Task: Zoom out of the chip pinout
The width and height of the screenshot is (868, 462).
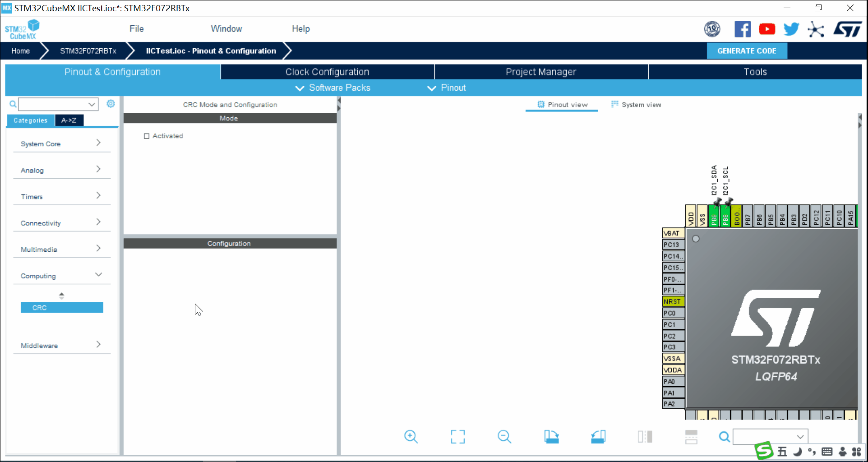Action: (504, 436)
